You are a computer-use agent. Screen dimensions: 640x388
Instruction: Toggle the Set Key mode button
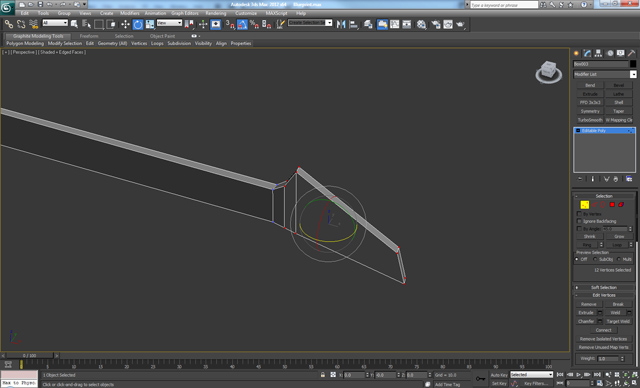[x=499, y=384]
